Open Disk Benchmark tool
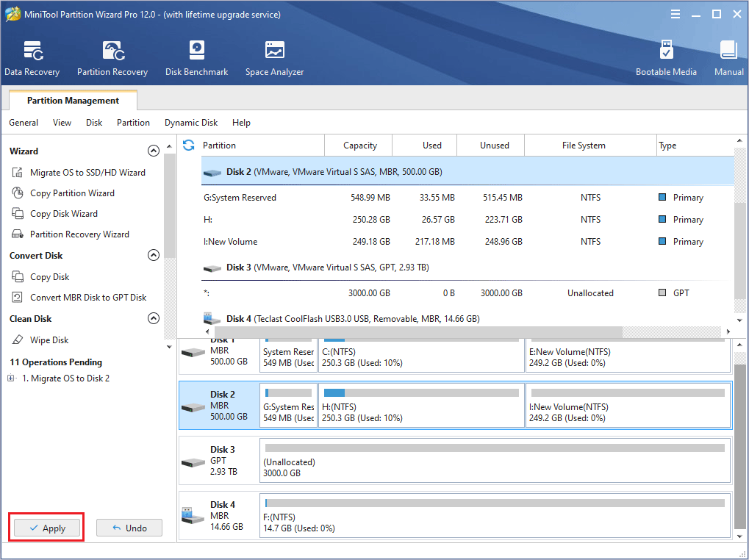This screenshot has width=749, height=560. point(196,58)
